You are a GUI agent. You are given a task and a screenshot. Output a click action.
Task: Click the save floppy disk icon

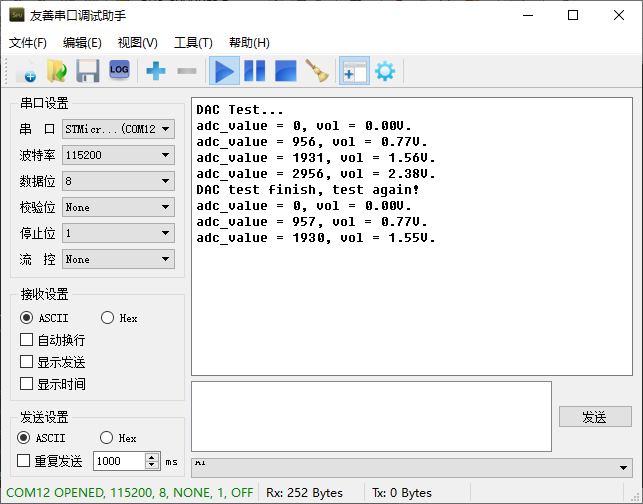[88, 71]
